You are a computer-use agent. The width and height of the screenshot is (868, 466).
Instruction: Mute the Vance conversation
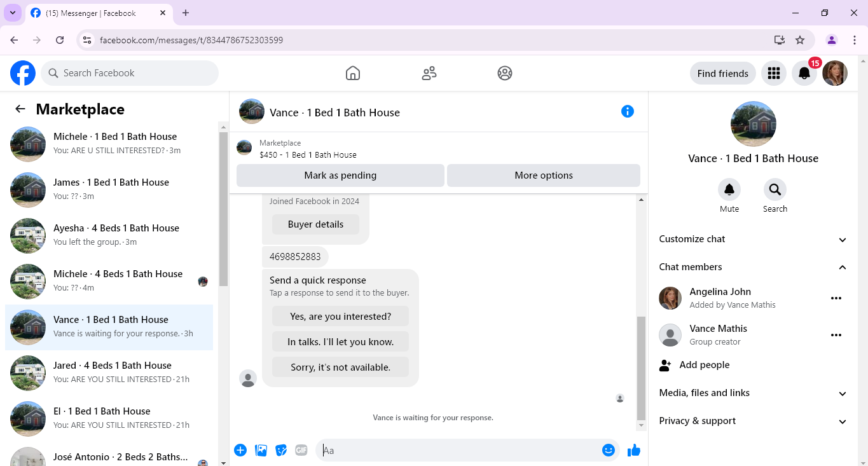(729, 189)
